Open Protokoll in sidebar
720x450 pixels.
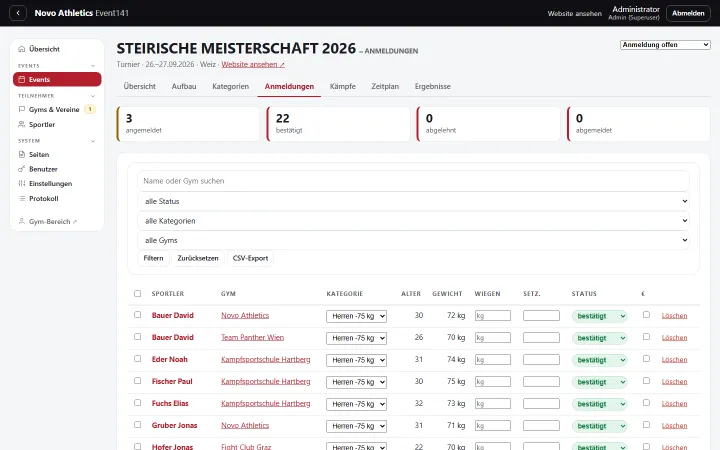coord(44,198)
